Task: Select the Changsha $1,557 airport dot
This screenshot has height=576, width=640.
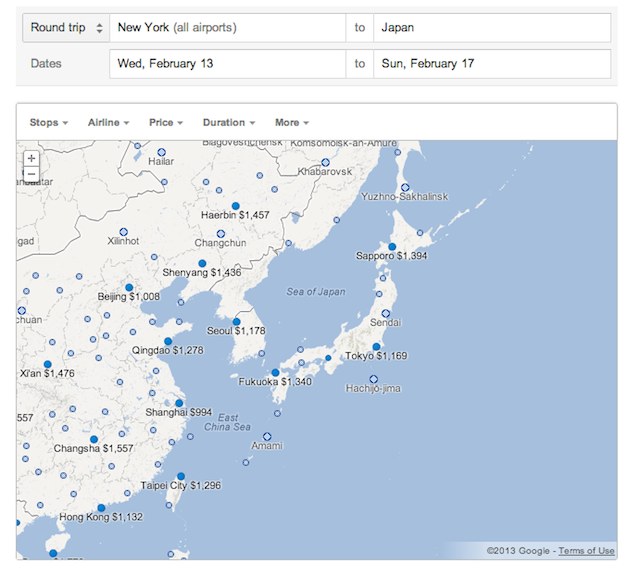Action: click(x=94, y=439)
